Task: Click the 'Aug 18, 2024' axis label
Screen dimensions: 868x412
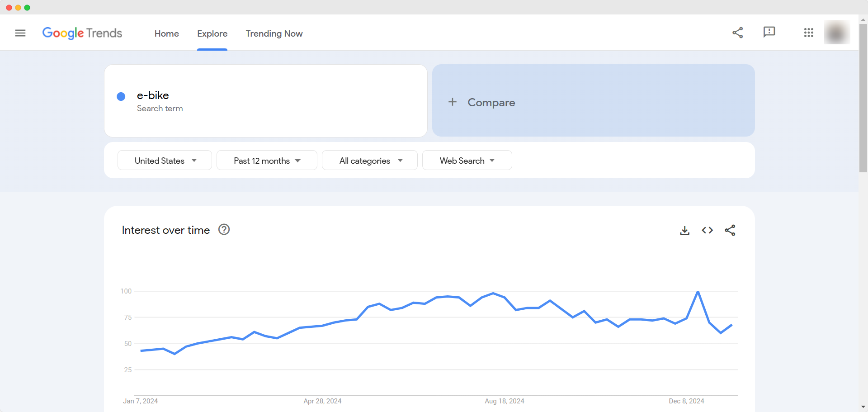Action: (x=505, y=401)
